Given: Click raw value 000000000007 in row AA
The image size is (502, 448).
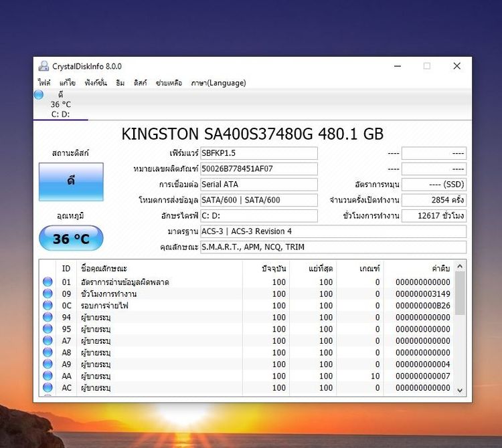Looking at the screenshot, I should pyautogui.click(x=422, y=376).
